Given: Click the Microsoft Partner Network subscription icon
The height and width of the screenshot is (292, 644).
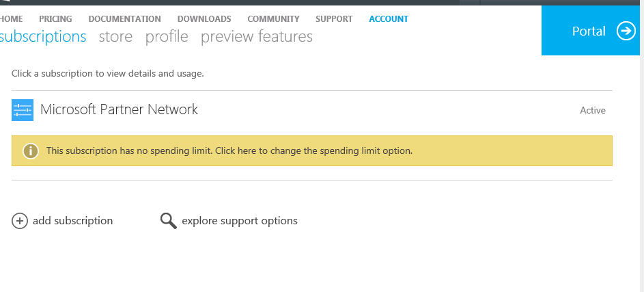Looking at the screenshot, I should [23, 109].
